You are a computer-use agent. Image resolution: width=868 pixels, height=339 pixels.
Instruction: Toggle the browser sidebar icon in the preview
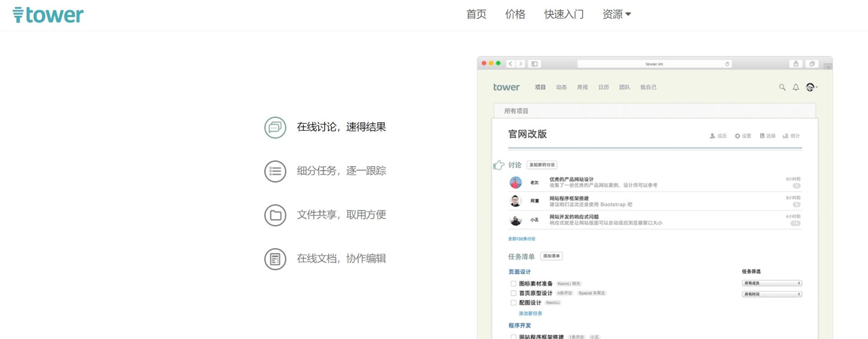[x=534, y=64]
